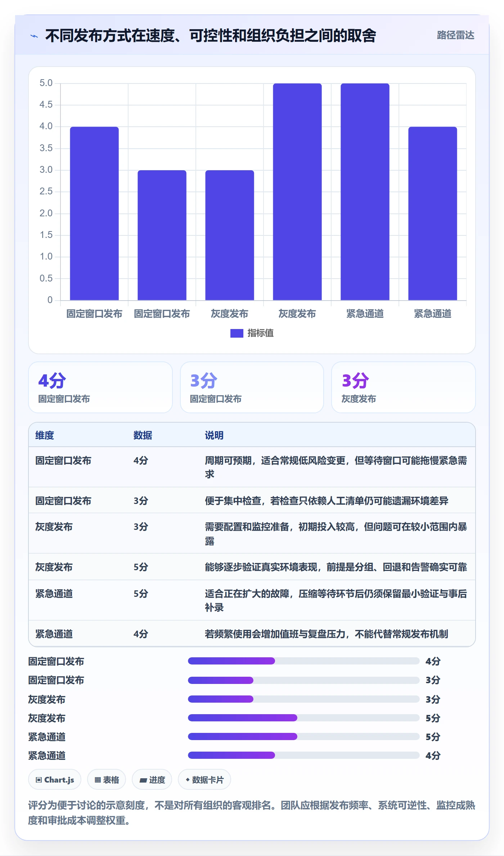Click the 紧急通道 chart bar reaching 4.0
This screenshot has width=504, height=856.
[x=433, y=213]
